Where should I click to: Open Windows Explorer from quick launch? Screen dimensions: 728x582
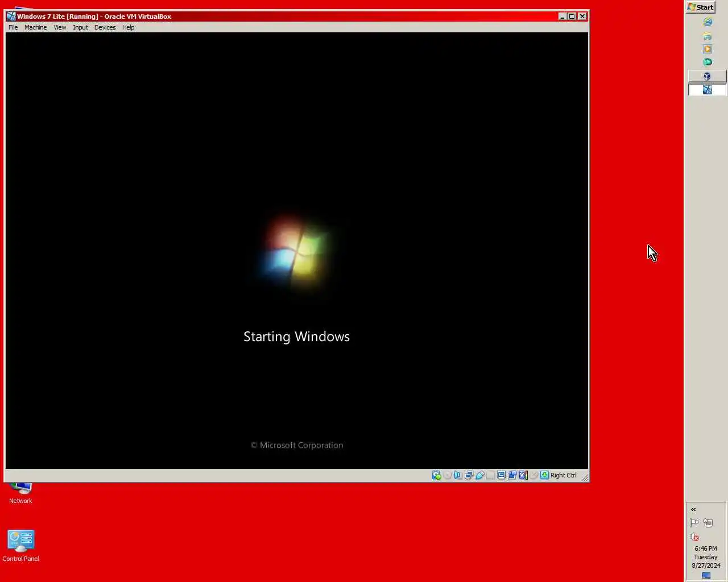click(x=708, y=36)
